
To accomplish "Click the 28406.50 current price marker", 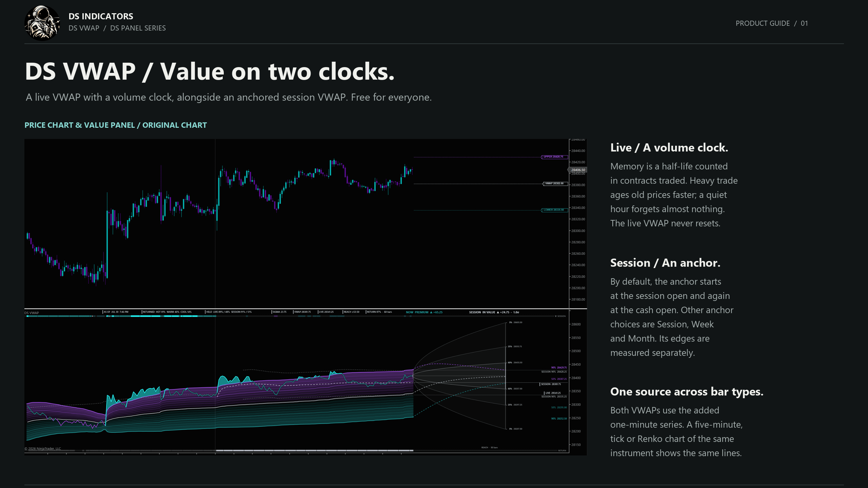I will pyautogui.click(x=577, y=170).
